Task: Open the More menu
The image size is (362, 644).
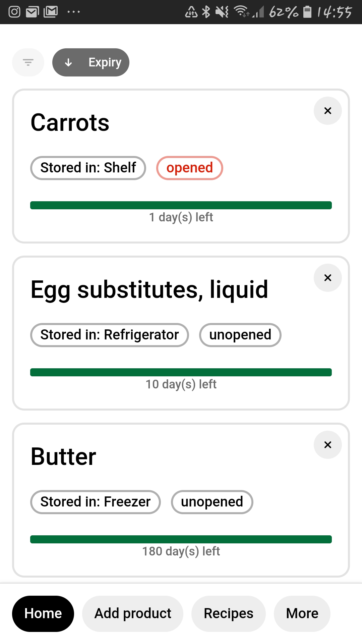Action: [x=302, y=613]
